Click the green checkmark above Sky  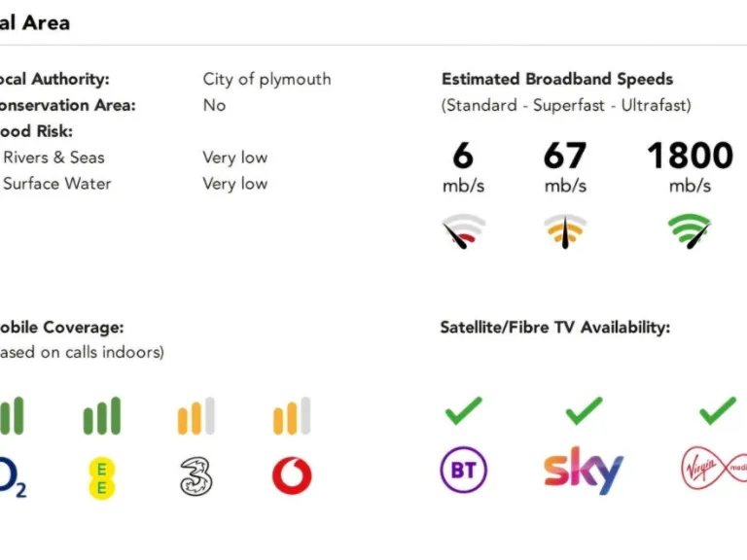pyautogui.click(x=584, y=410)
